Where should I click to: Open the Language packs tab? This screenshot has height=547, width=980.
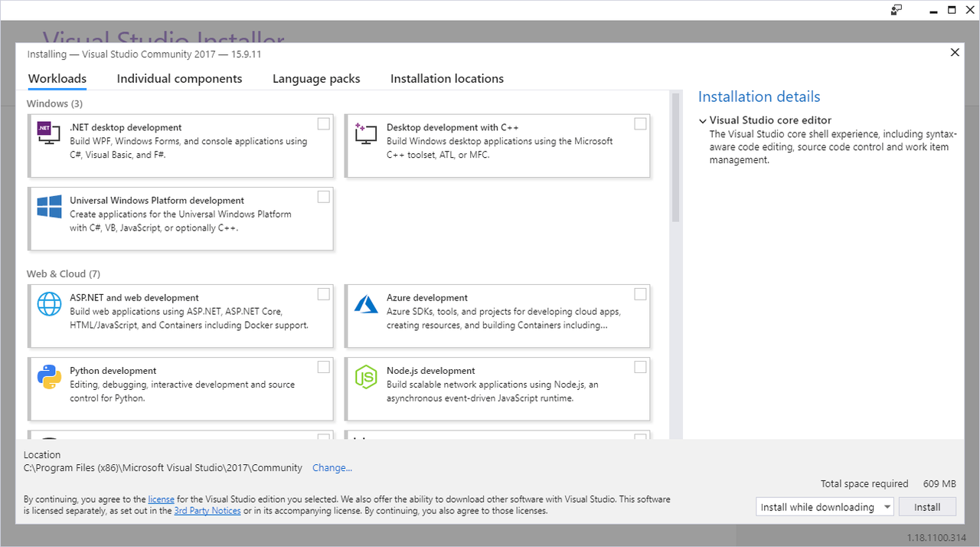316,79
